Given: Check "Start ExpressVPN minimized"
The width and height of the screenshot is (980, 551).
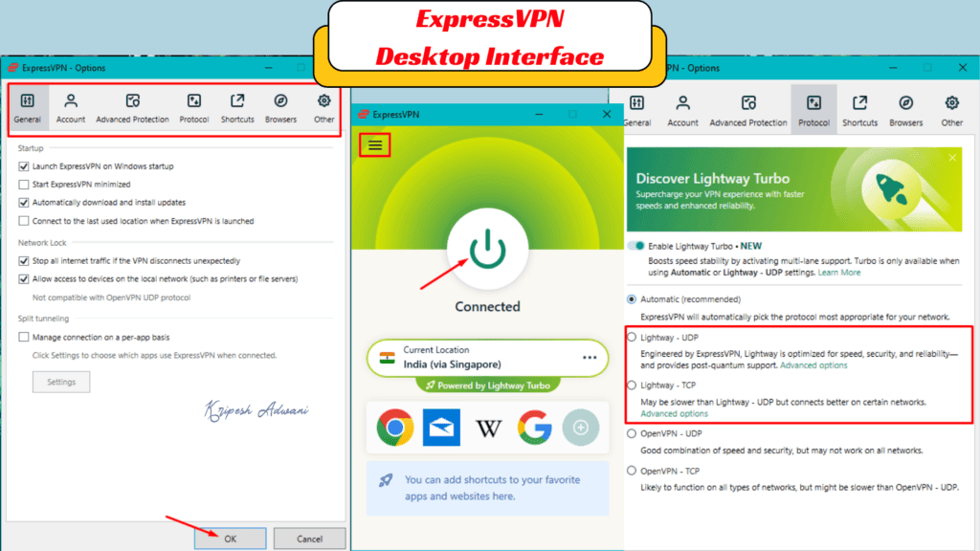Looking at the screenshot, I should (x=22, y=186).
